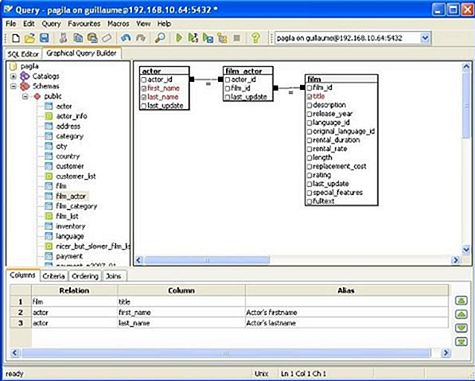This screenshot has height=381, width=475.
Task: Click the green view icon beside film_list
Action: pos(49,216)
